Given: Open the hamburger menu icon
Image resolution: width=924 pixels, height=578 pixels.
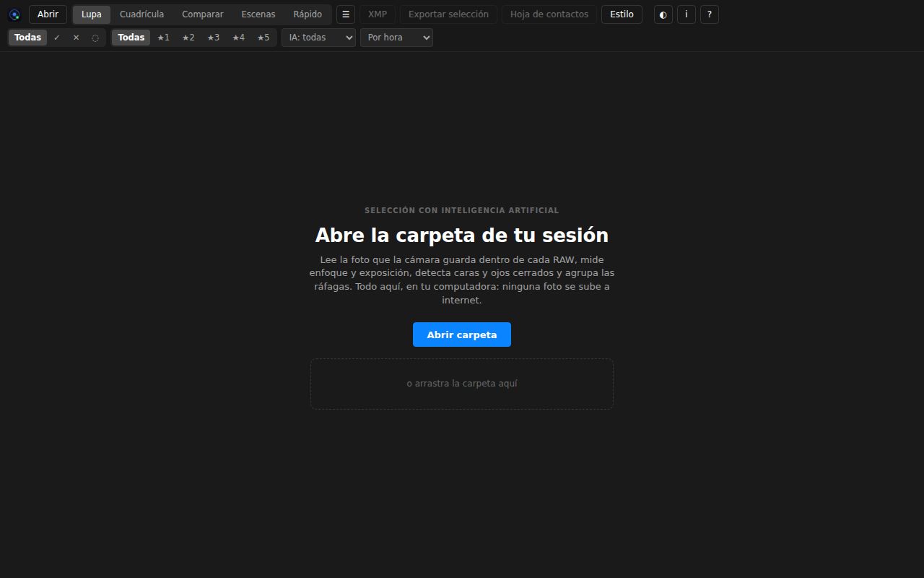Looking at the screenshot, I should [x=346, y=14].
